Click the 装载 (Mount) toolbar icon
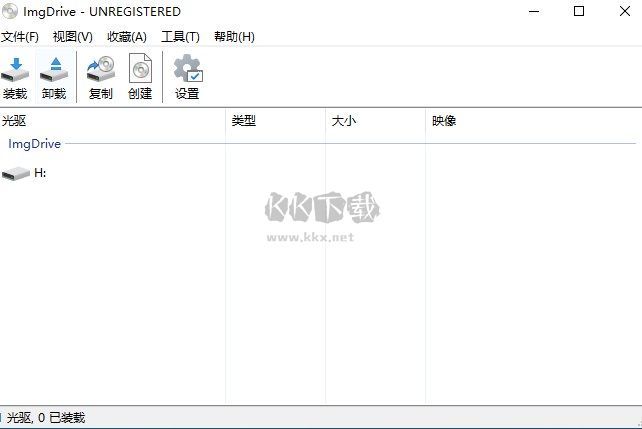The height and width of the screenshot is (429, 642). pos(15,70)
